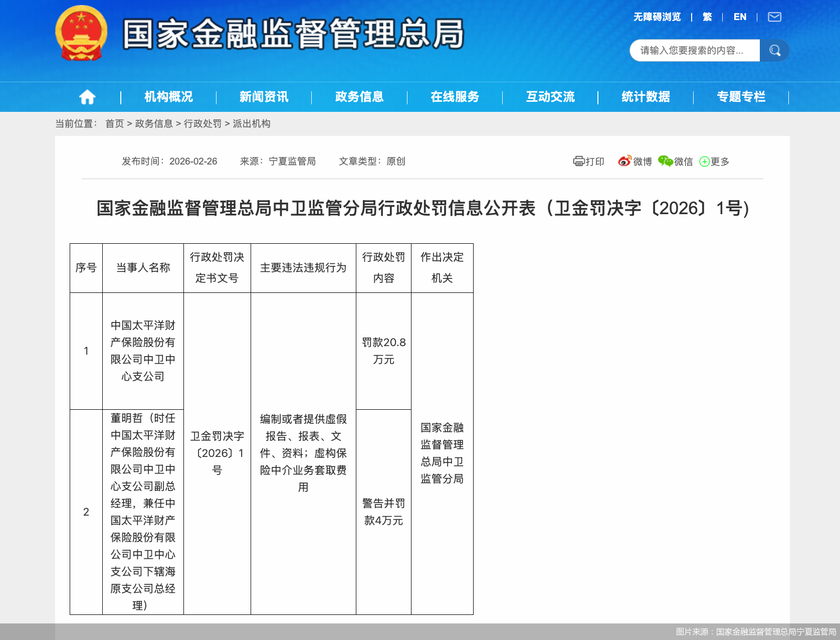840x640 pixels.
Task: Click the search magnifier button
Action: pos(774,51)
